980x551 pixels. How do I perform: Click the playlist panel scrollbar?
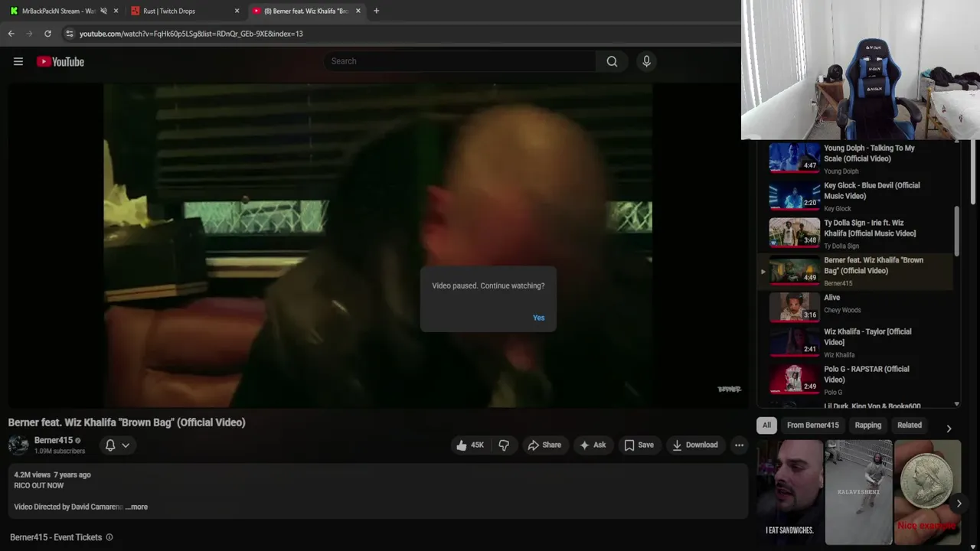(956, 231)
